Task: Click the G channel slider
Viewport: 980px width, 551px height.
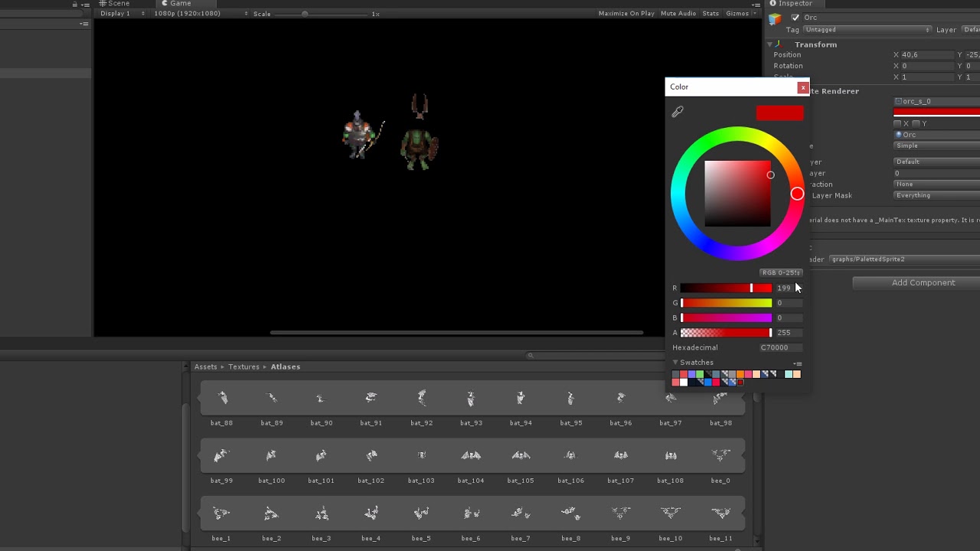Action: click(726, 303)
